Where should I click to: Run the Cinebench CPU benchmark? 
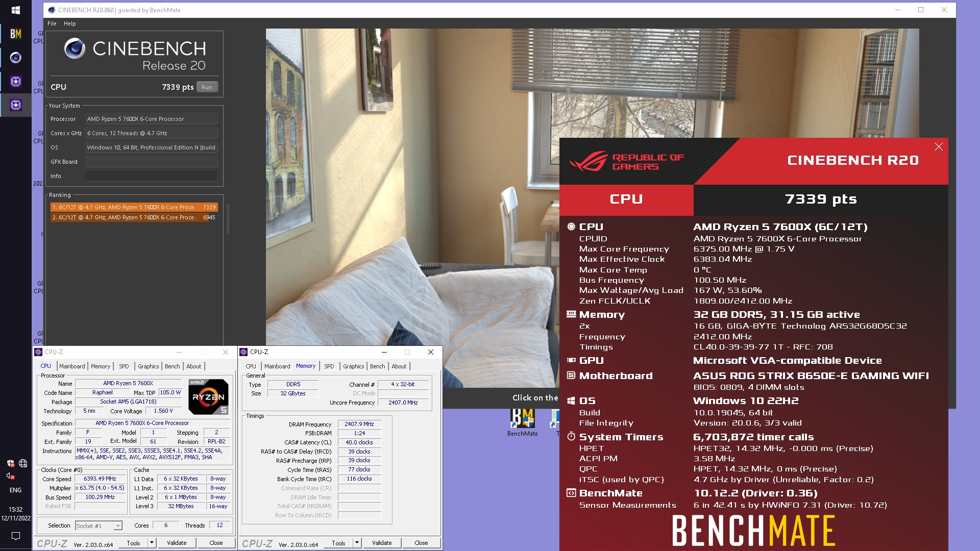(207, 87)
